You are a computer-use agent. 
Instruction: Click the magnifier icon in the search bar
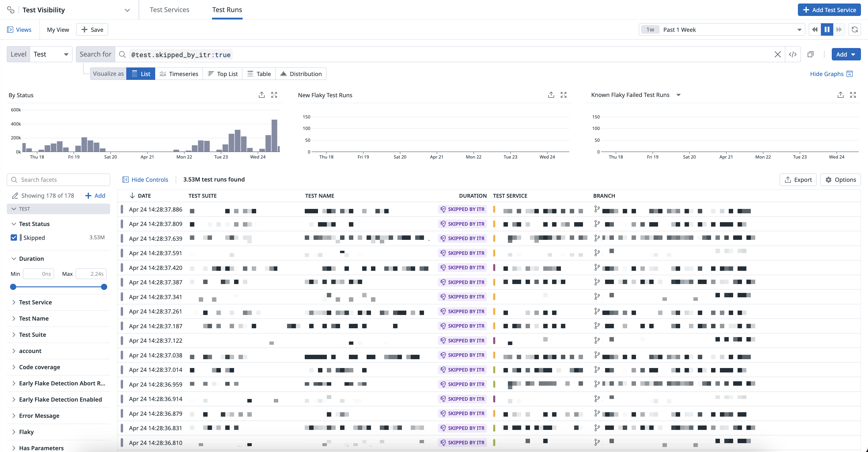click(x=122, y=54)
